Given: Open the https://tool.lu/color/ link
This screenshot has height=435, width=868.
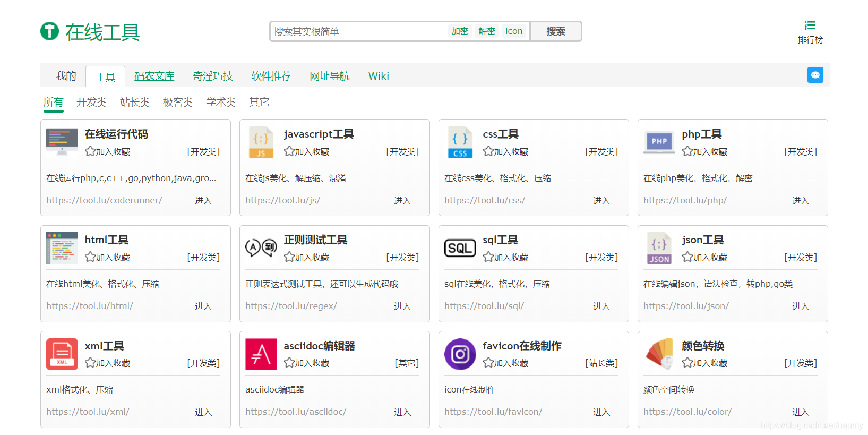Looking at the screenshot, I should [x=687, y=412].
